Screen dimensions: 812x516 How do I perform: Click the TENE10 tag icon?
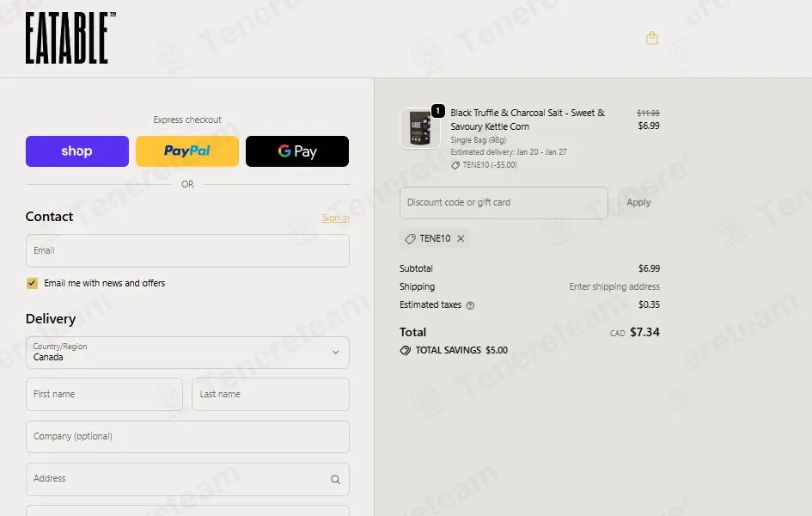410,238
